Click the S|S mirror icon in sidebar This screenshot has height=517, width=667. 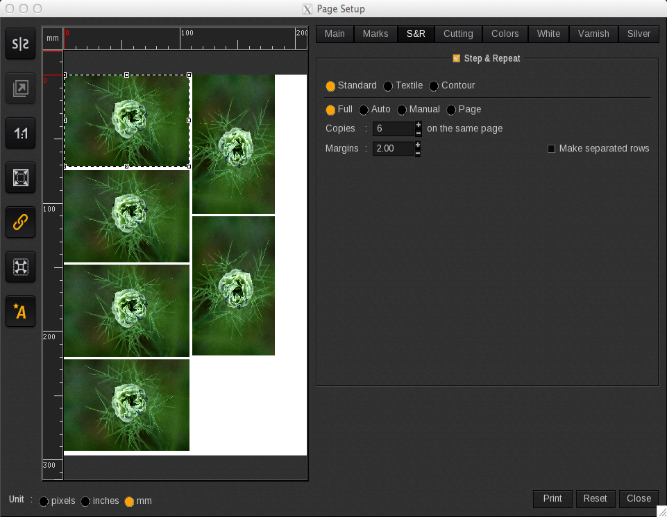pos(20,44)
